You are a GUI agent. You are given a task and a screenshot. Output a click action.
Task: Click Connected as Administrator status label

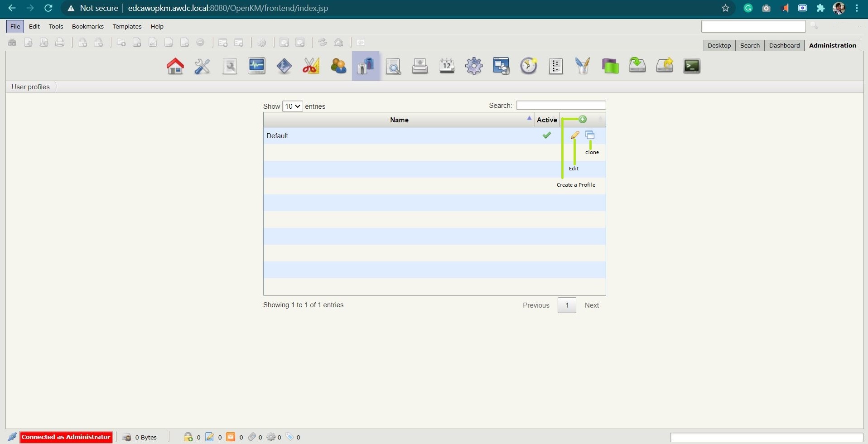[66, 437]
